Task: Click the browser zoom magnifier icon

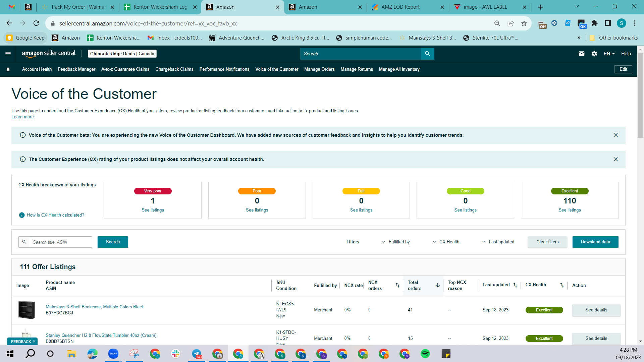Action: pos(497,23)
